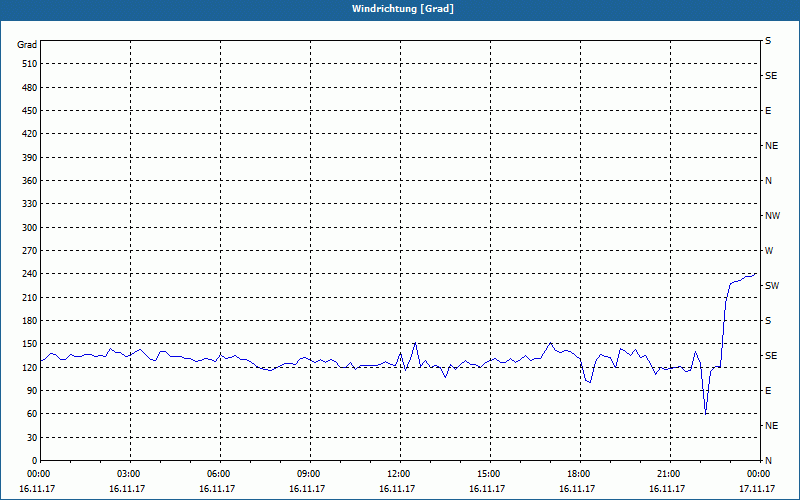Click the 30 y-axis tick label
Screen dimensions: 800x500
click(32, 437)
